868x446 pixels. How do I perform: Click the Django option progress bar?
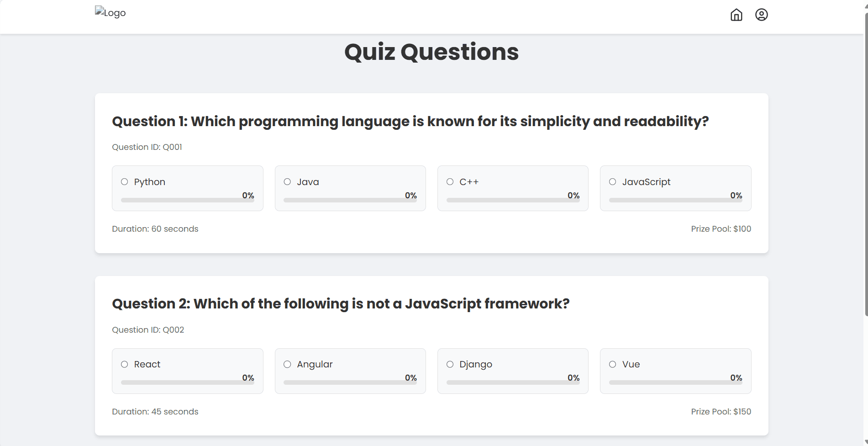click(513, 382)
